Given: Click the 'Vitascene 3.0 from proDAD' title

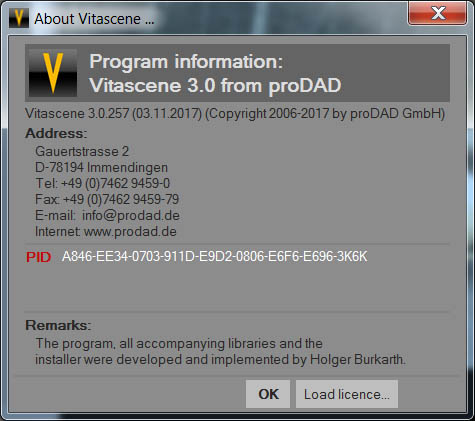Looking at the screenshot, I should tap(215, 86).
